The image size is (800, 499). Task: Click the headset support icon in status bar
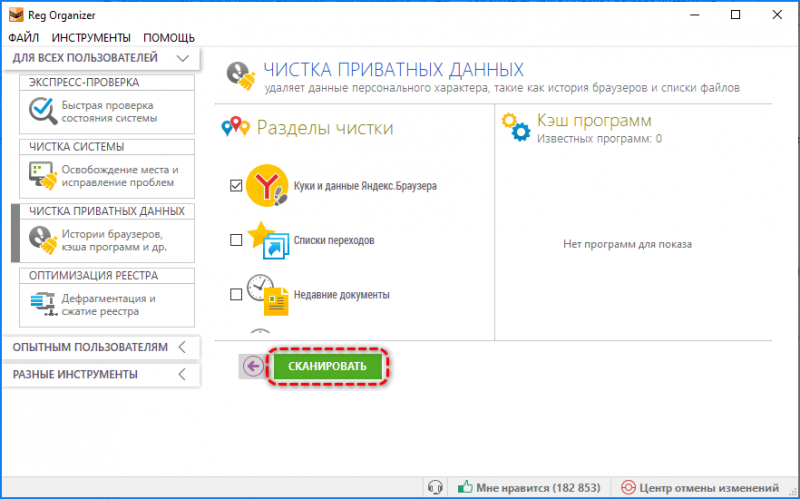coord(435,487)
